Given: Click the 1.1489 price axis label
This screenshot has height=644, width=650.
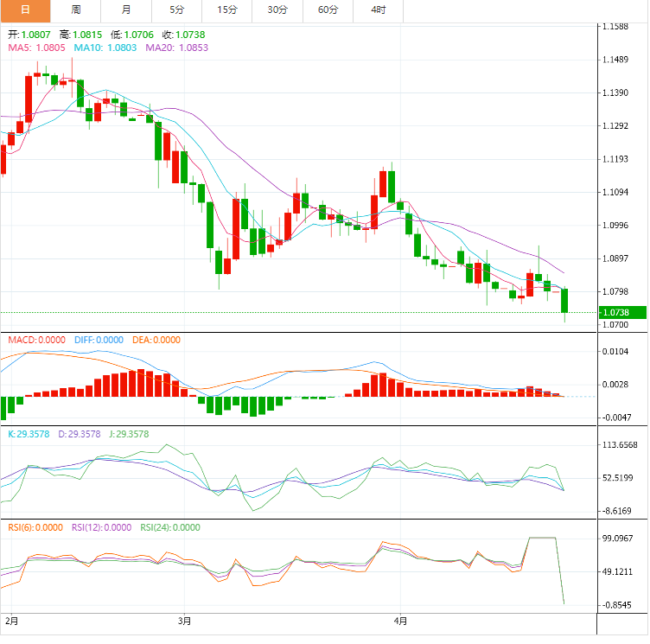Looking at the screenshot, I should pyautogui.click(x=615, y=60).
